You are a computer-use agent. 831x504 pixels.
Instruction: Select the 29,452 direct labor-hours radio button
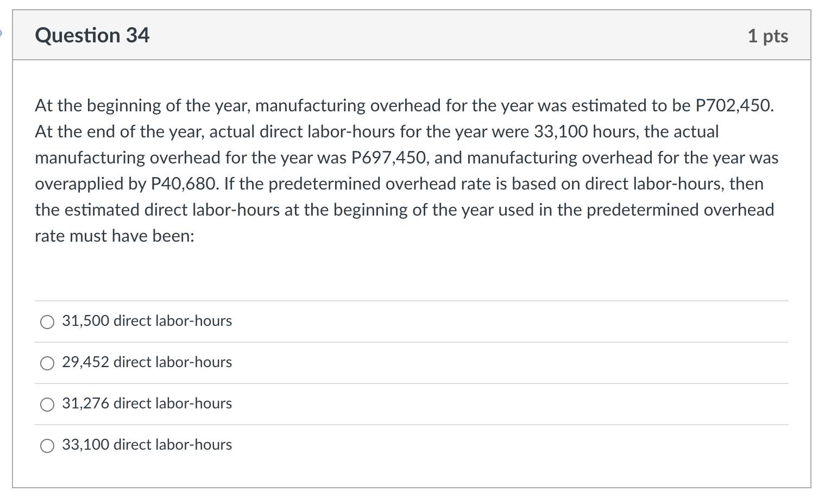47,363
